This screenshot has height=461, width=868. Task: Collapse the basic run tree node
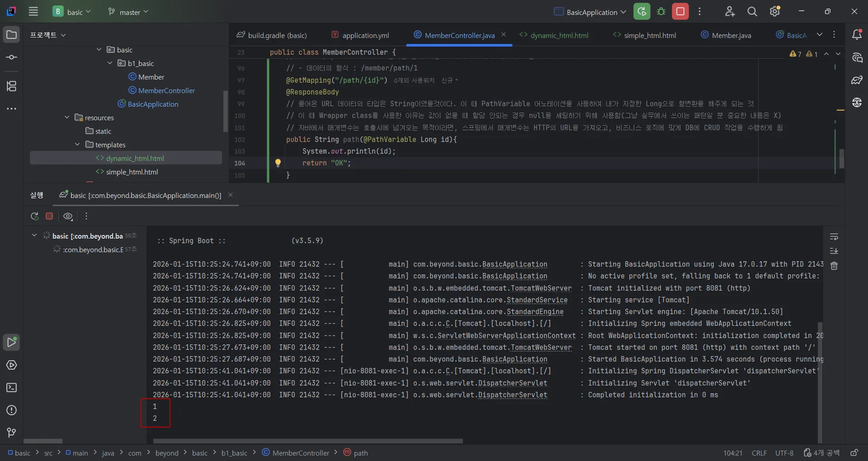tap(34, 235)
